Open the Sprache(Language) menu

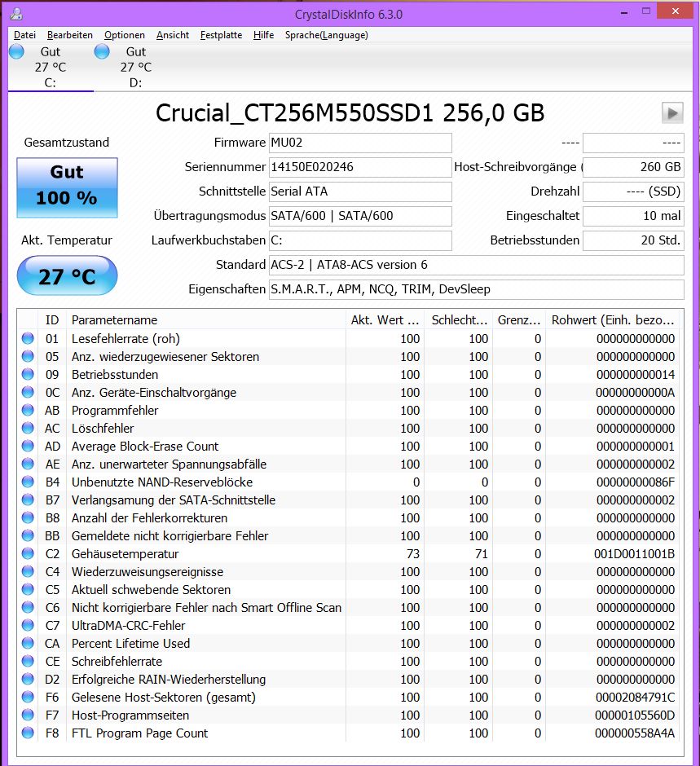tap(326, 35)
